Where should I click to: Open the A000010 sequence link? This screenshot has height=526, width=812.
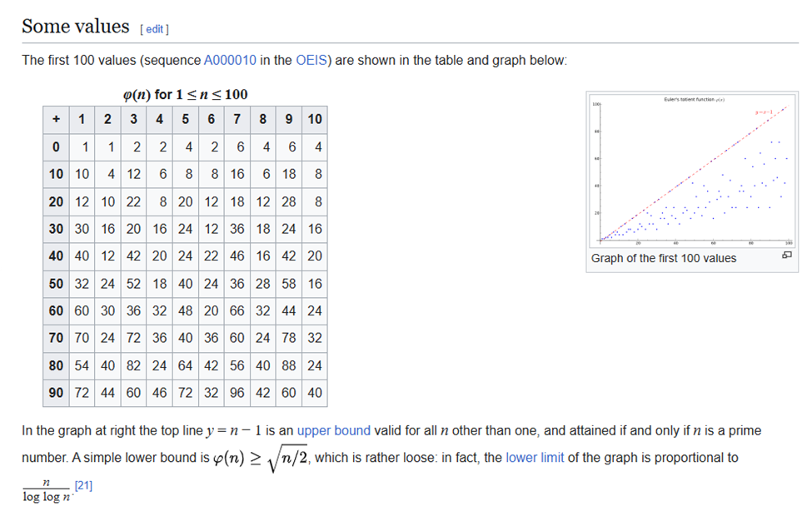click(x=230, y=61)
